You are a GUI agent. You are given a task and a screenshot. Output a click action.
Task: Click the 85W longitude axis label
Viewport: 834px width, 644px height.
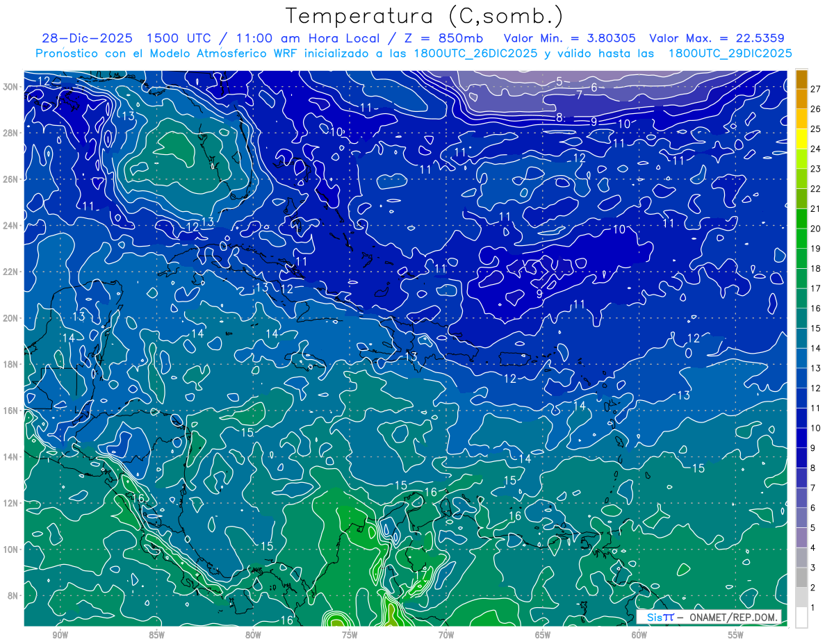156,635
